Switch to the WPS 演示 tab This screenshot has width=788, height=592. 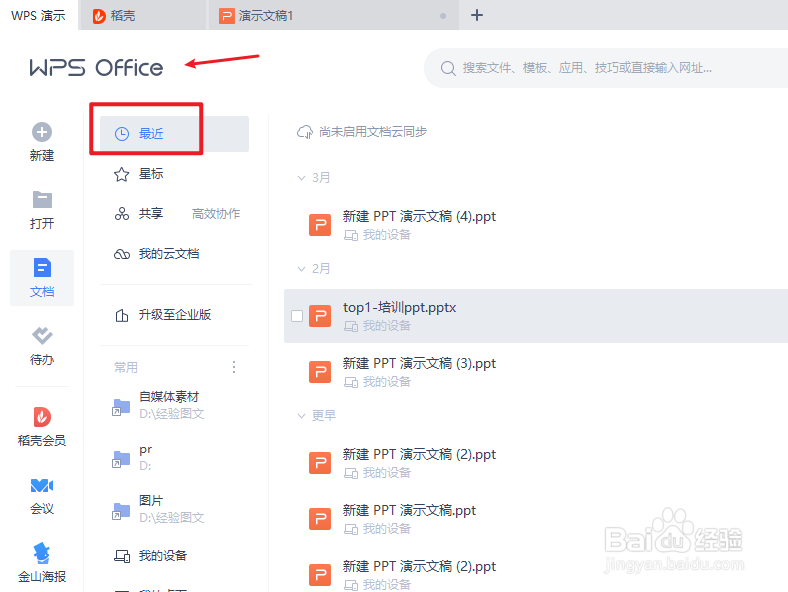pos(38,16)
